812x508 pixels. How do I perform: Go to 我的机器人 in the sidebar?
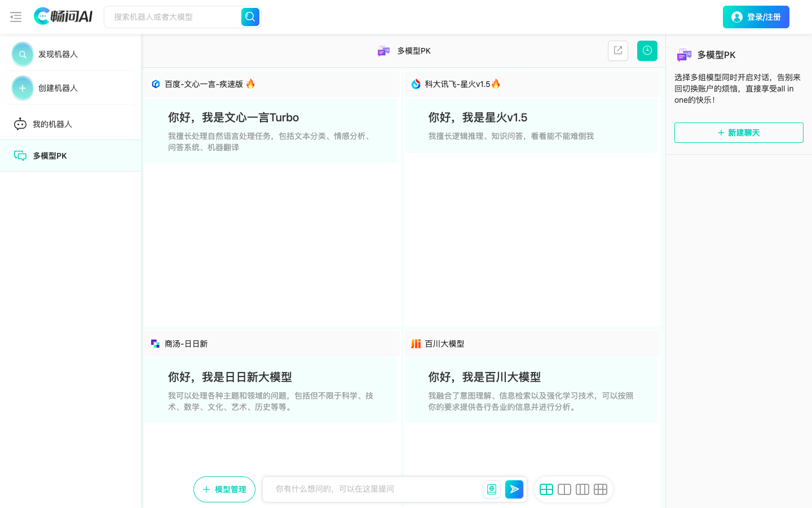click(x=70, y=124)
